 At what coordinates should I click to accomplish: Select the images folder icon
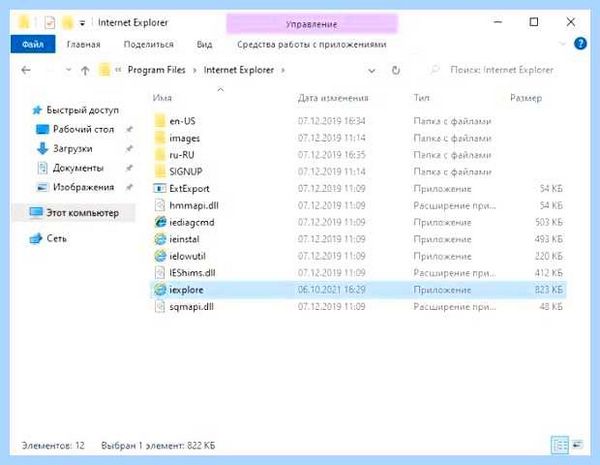(160, 138)
